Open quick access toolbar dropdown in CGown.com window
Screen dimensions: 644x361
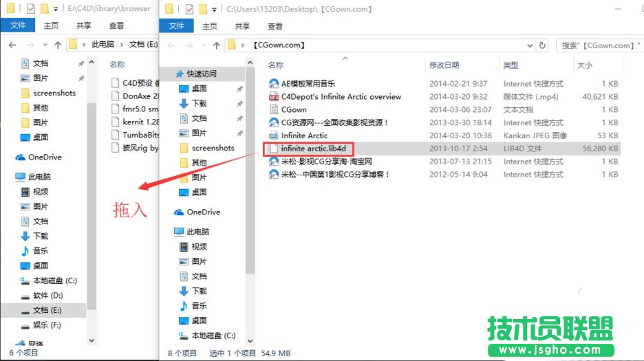[214, 10]
